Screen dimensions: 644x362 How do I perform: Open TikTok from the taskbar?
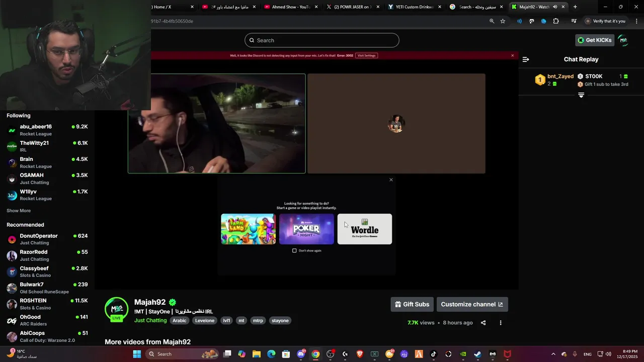click(433, 354)
